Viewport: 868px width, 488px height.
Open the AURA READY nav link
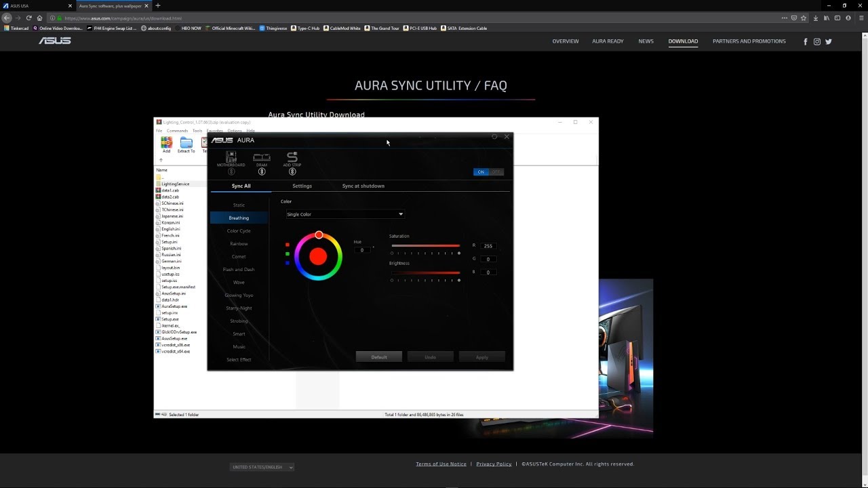coord(608,41)
